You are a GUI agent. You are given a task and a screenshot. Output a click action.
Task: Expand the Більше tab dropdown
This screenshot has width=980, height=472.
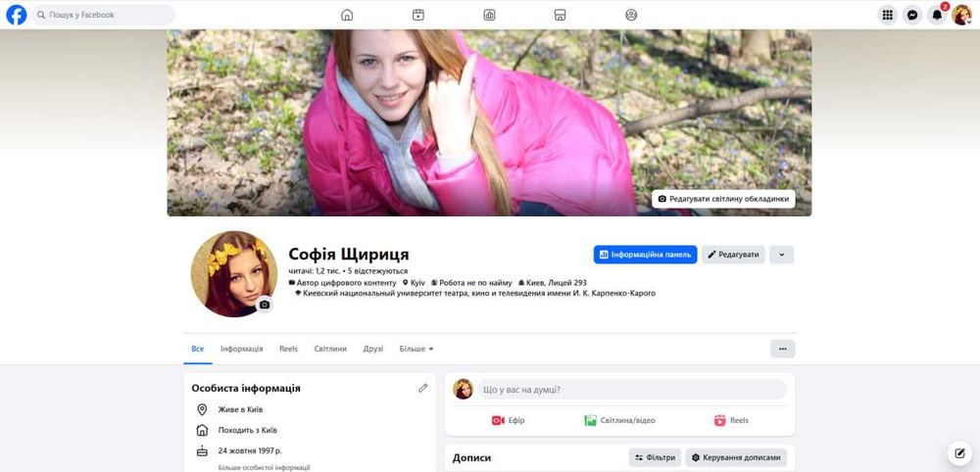pos(416,349)
